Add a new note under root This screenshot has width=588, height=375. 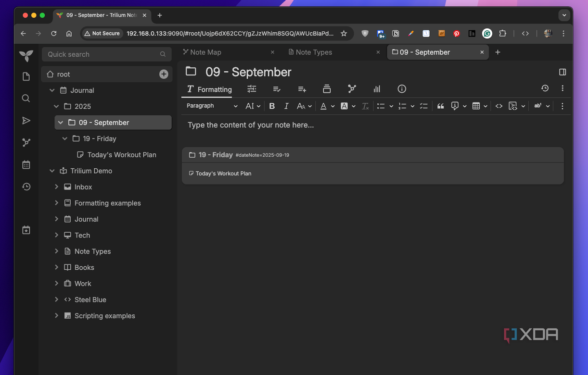tap(164, 74)
